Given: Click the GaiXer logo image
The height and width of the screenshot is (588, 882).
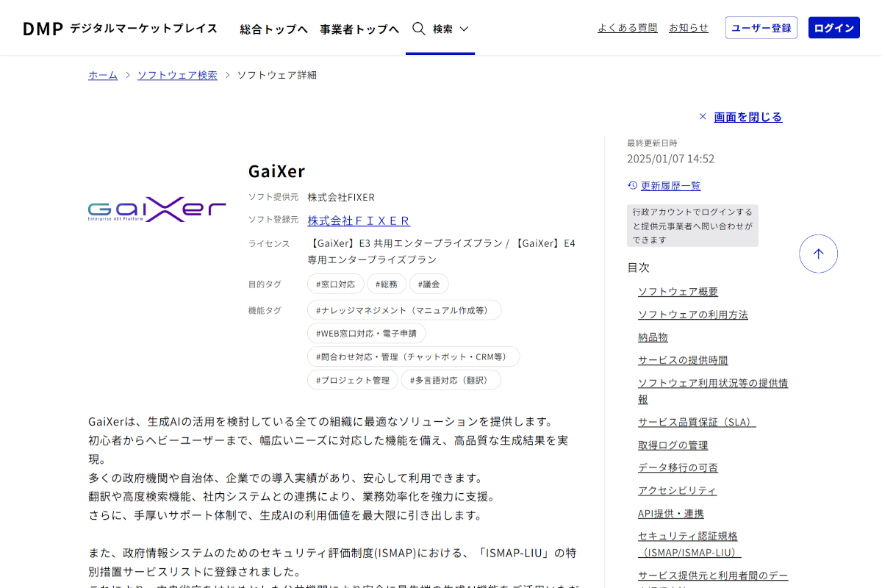Looking at the screenshot, I should pyautogui.click(x=157, y=209).
